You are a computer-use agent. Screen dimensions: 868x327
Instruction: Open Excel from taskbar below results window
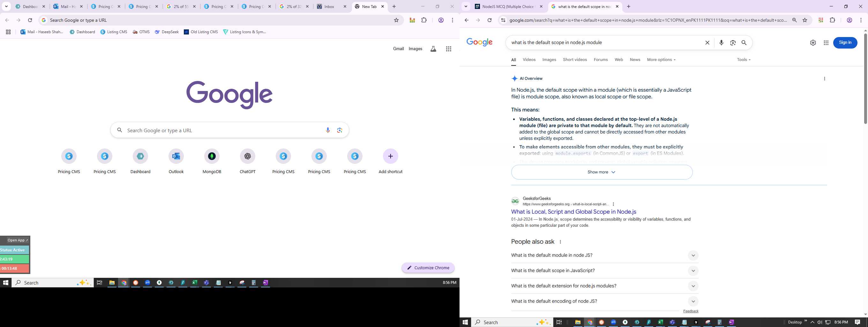point(661,322)
